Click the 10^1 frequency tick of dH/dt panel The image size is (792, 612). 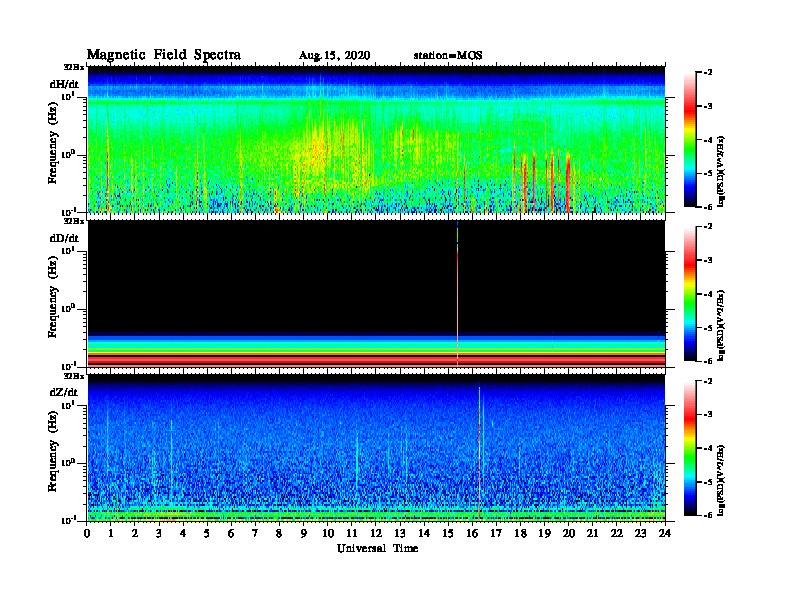(x=68, y=96)
